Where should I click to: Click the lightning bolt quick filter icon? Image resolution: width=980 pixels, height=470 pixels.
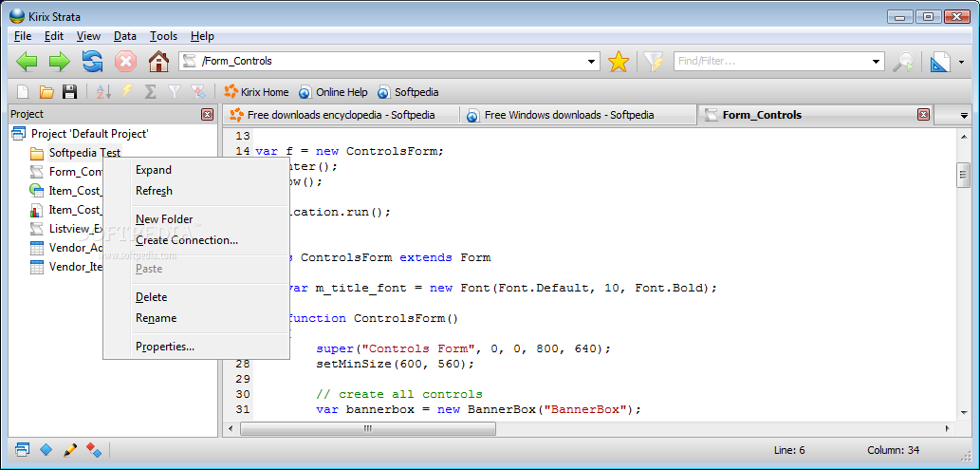point(127,91)
